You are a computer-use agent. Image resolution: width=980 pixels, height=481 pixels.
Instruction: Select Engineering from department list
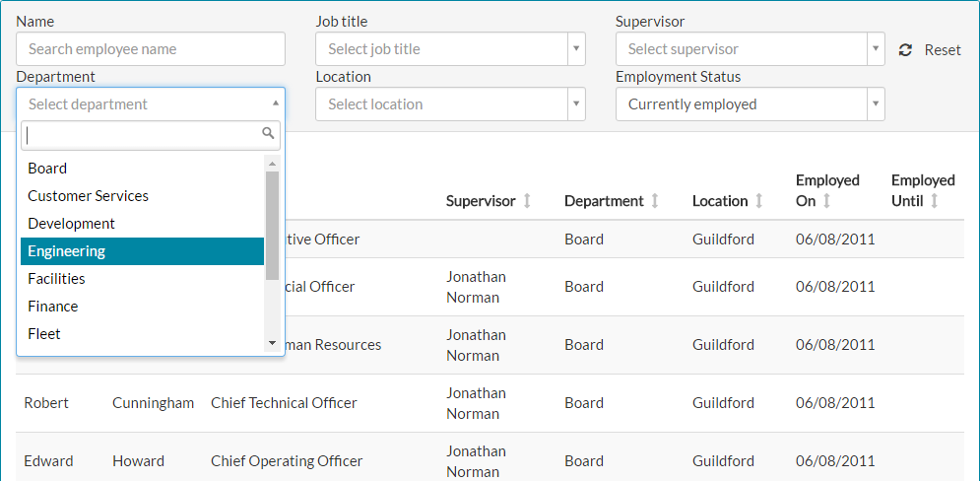142,251
